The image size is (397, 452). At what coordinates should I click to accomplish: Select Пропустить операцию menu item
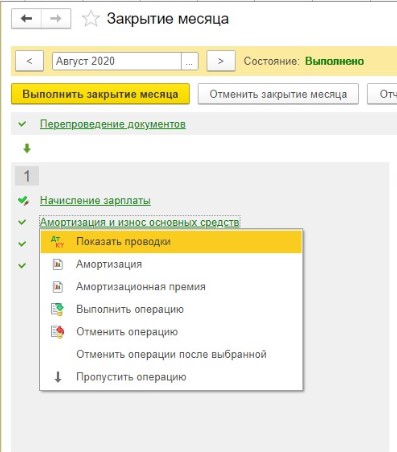[171, 377]
